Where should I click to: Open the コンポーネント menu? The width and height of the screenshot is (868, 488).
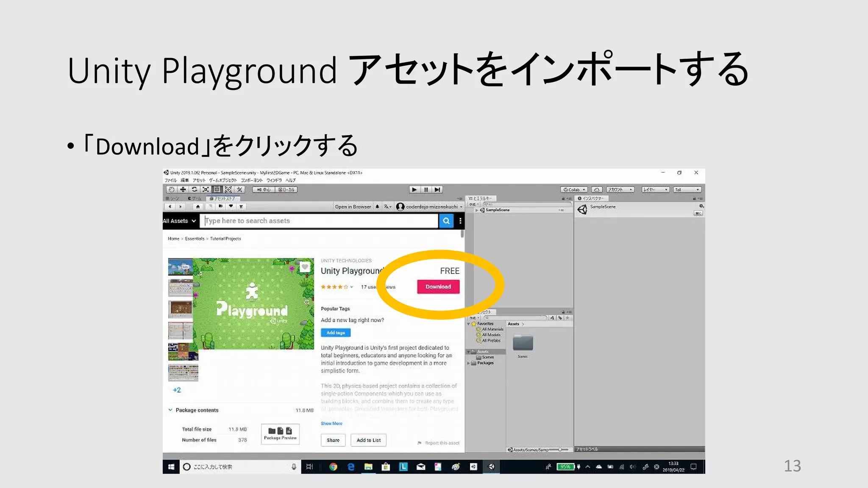(252, 180)
